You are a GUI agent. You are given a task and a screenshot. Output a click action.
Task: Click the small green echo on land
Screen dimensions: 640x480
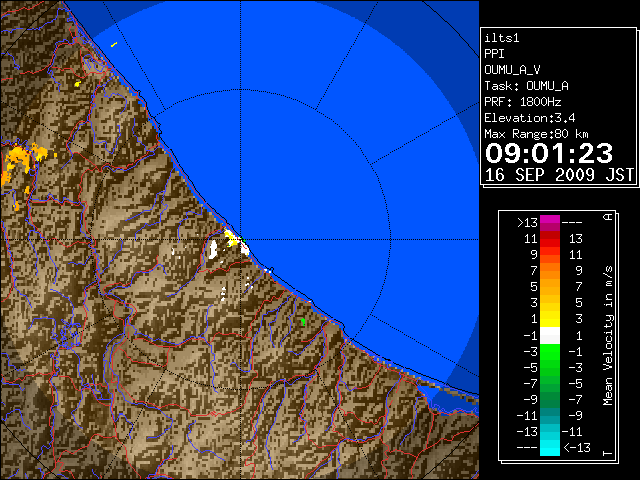point(303,322)
